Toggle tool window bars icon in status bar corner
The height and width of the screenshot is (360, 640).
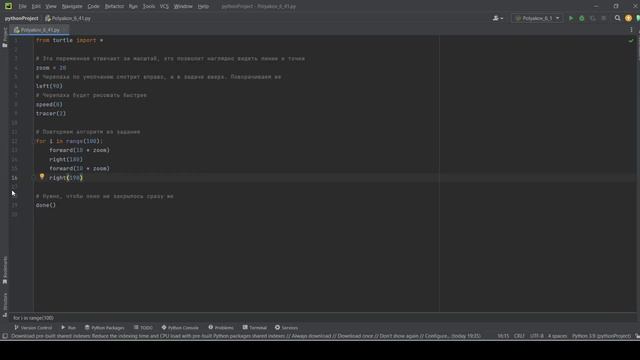(x=4, y=336)
